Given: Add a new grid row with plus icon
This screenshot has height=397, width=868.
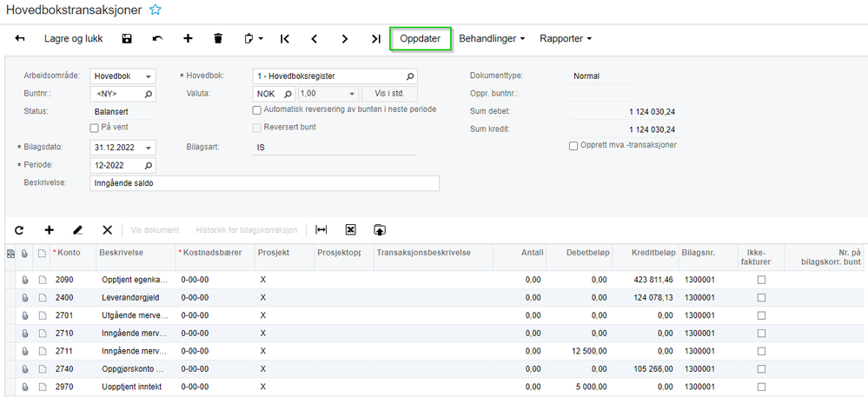Looking at the screenshot, I should pyautogui.click(x=50, y=230).
